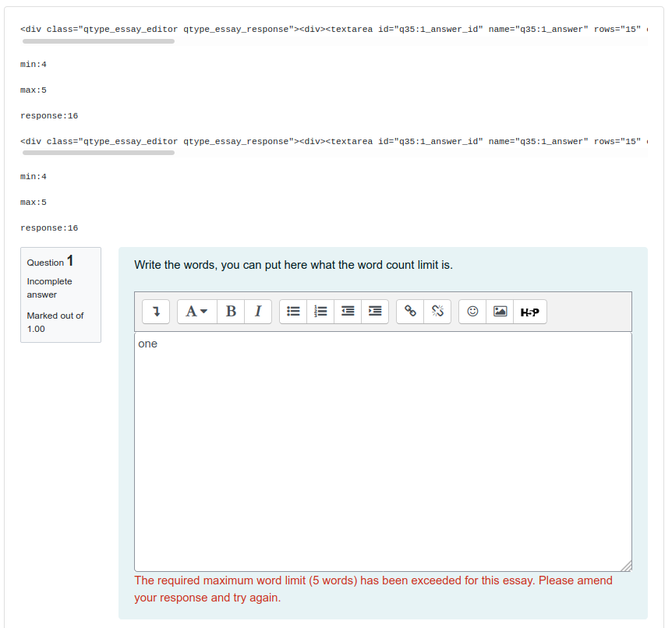Screen dimensions: 672x628
Task: Select the second 'response:16' debug text
Action: click(x=49, y=228)
